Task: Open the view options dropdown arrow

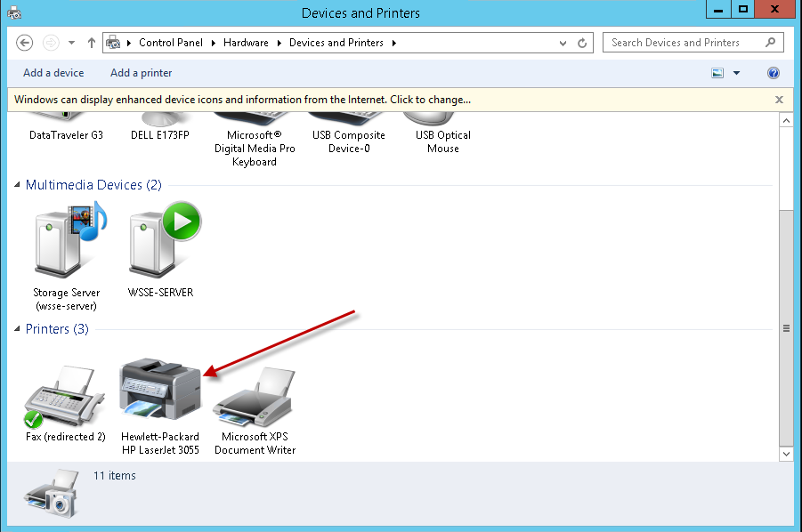Action: tap(736, 73)
